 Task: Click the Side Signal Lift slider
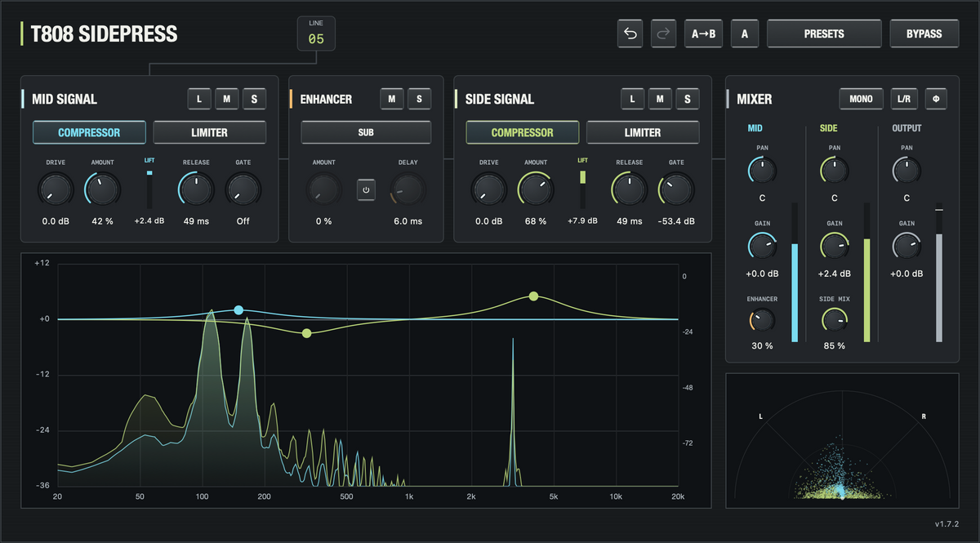[582, 188]
